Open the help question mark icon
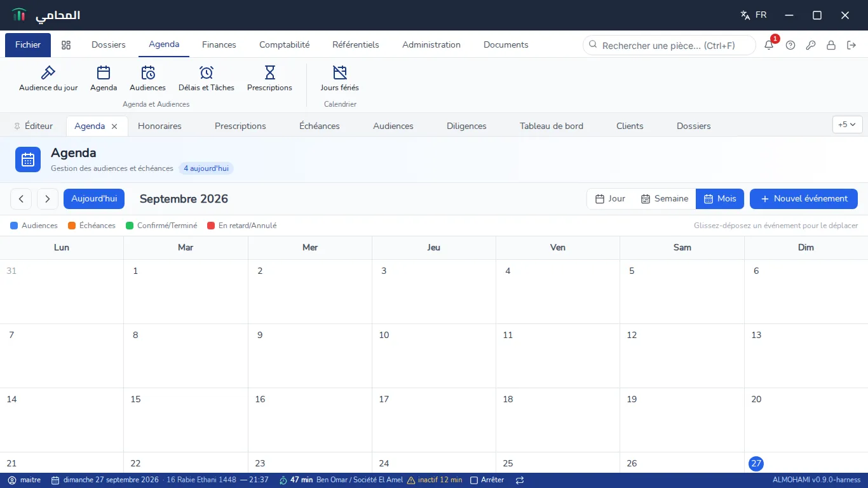868x488 pixels. (790, 45)
